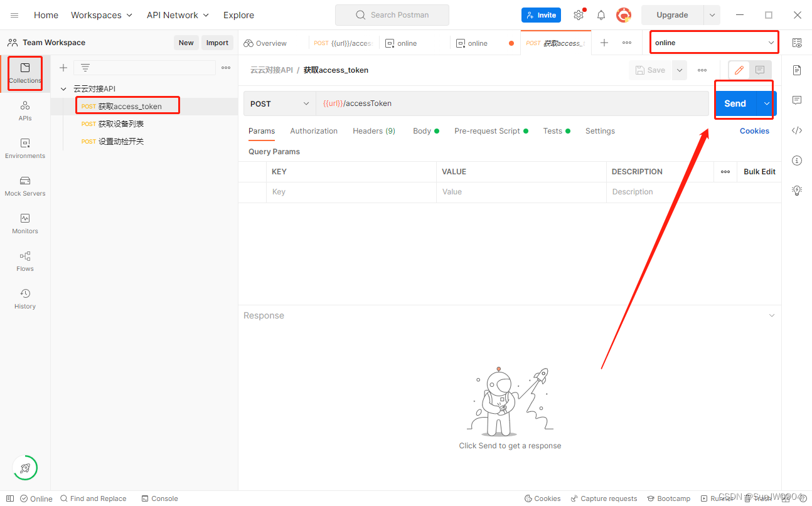
Task: Switch to the Body tab
Action: (425, 131)
